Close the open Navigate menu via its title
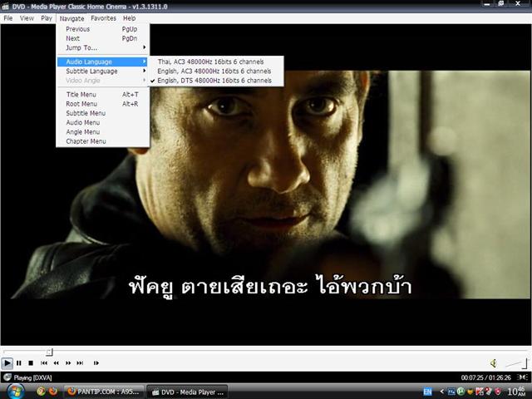The image size is (532, 399). pyautogui.click(x=71, y=18)
